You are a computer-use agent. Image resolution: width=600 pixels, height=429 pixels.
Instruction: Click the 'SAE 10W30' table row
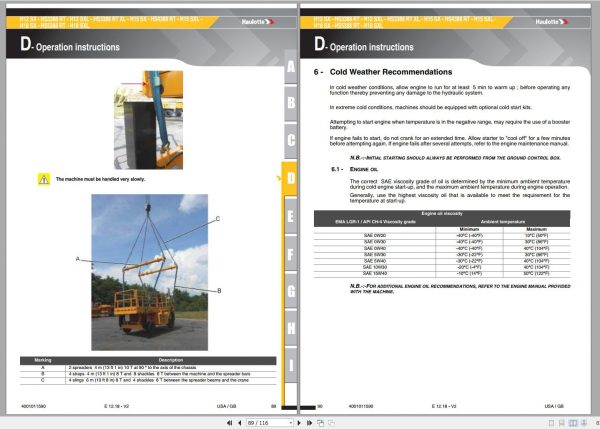[x=442, y=268]
